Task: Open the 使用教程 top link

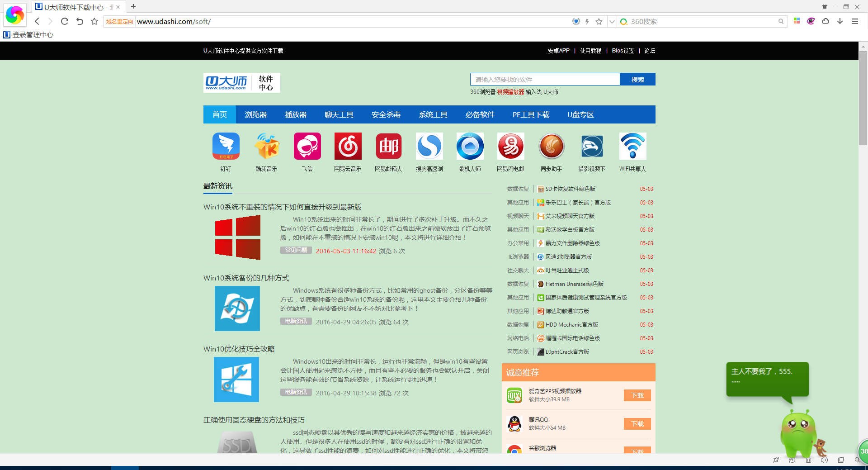Action: (590, 51)
